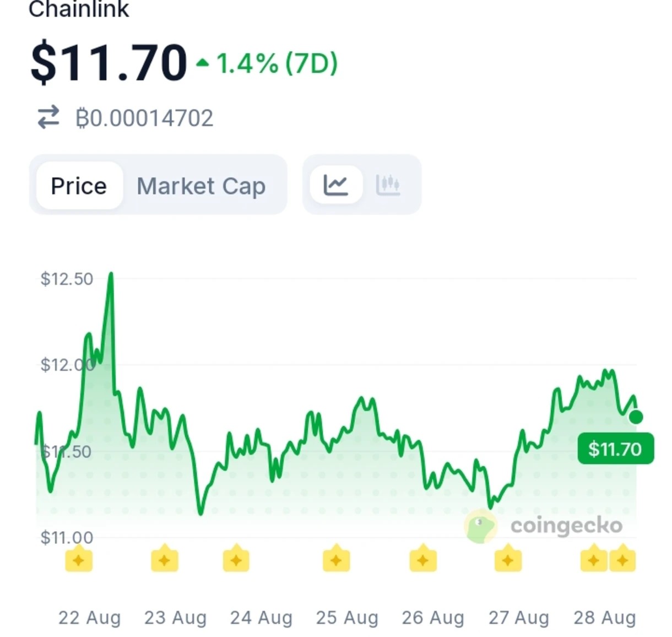672x637 pixels.
Task: Tap the green $11.70 price label on the chart
Action: point(615,449)
